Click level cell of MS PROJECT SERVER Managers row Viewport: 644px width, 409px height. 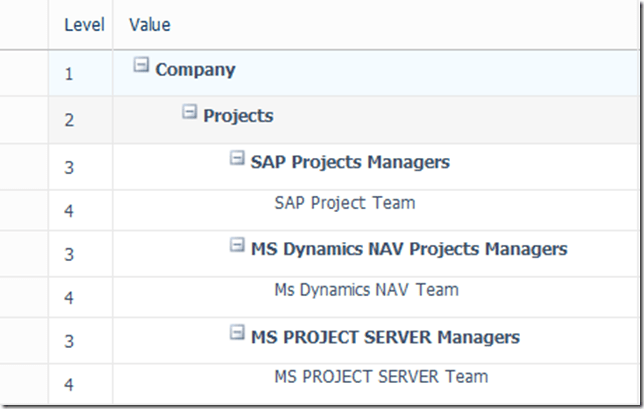tap(69, 341)
